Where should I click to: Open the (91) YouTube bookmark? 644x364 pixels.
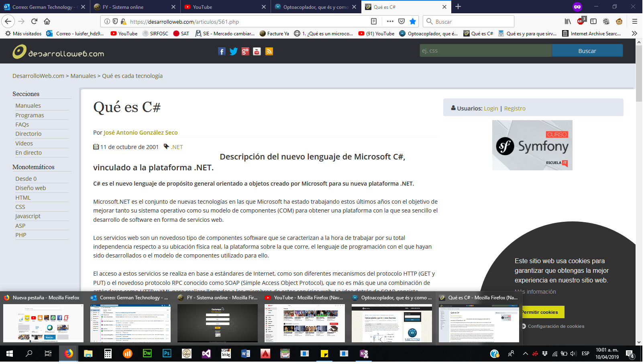(x=376, y=34)
